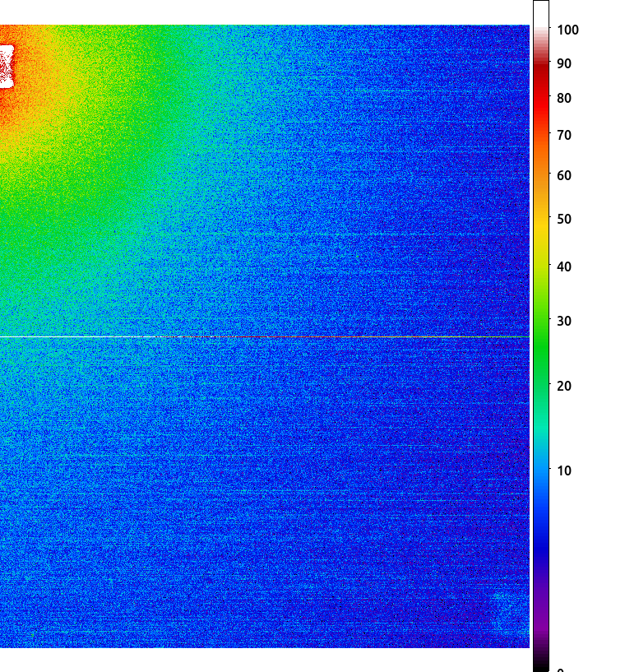Pick the white band atop the colorbar
Screen dimensions: 625x672
[541, 14]
